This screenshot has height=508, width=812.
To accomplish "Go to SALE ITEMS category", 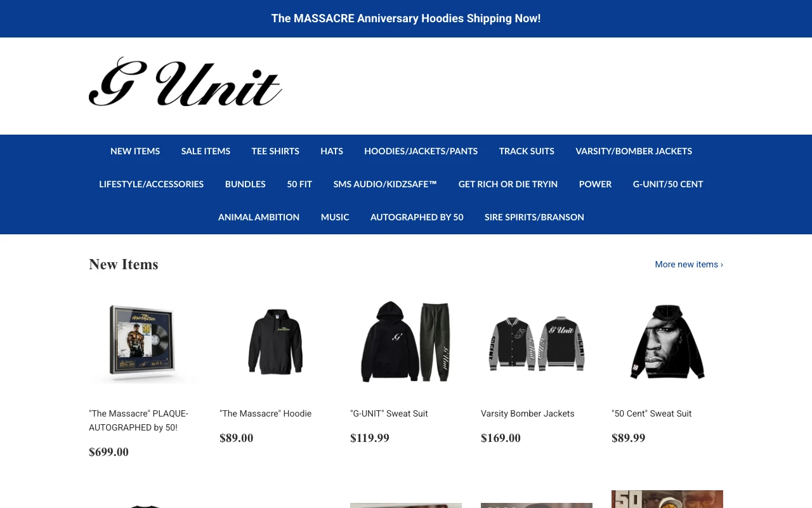I will 206,151.
